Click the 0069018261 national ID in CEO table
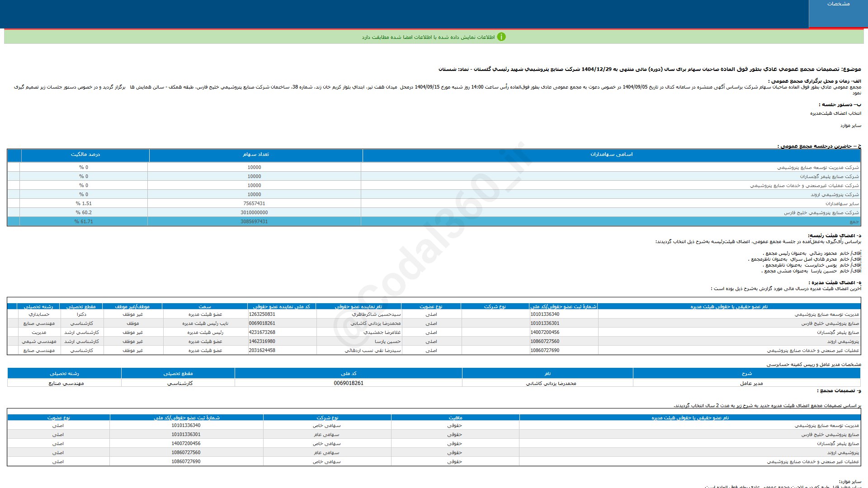The height and width of the screenshot is (488, 868). pos(349,383)
